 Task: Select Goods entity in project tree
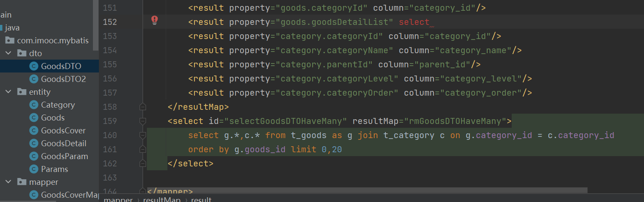click(x=53, y=118)
